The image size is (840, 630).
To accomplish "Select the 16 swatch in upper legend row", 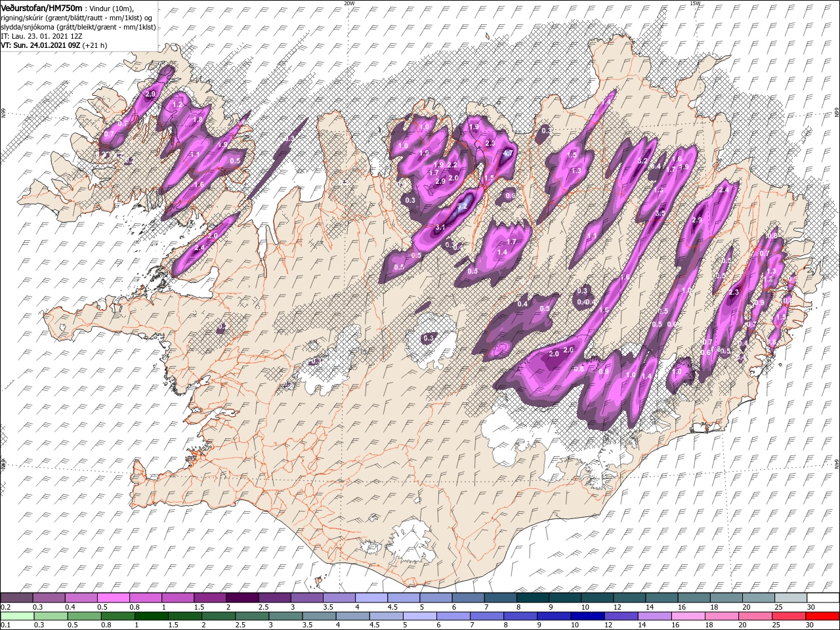I will pos(694,598).
